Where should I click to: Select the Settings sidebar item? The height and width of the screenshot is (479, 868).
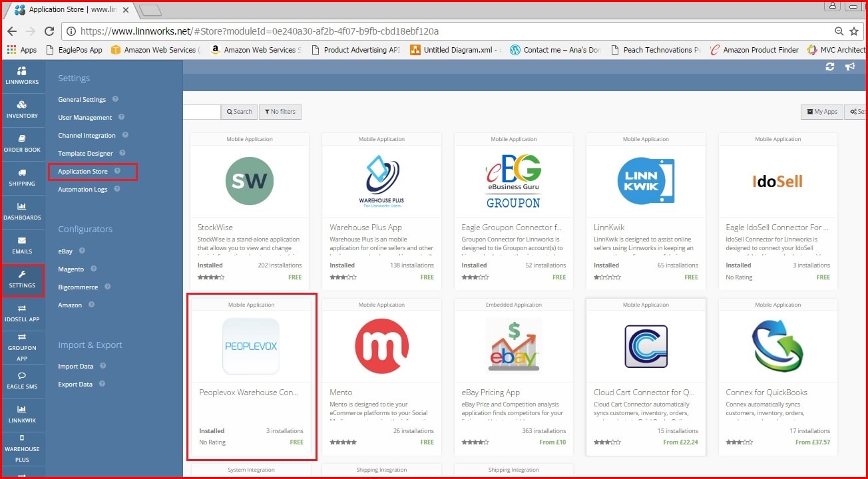[x=22, y=280]
